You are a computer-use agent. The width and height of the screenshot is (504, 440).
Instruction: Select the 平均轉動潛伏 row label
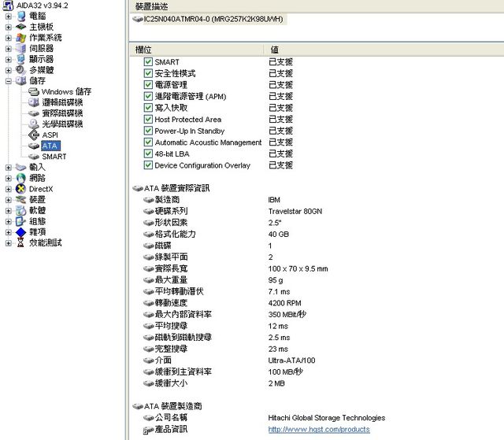[x=179, y=291]
